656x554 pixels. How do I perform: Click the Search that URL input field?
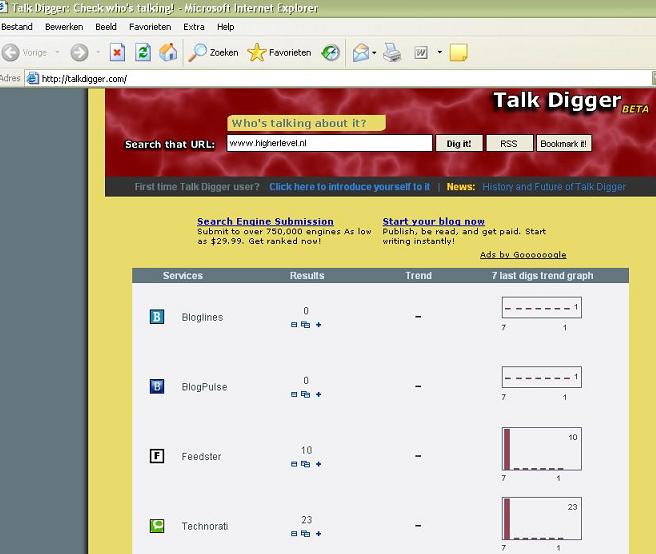point(329,143)
